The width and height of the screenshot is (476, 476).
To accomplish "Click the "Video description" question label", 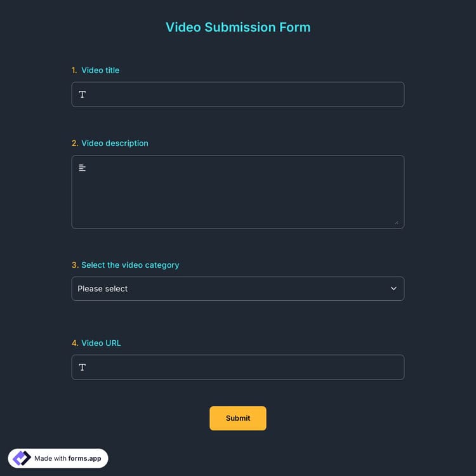I will [x=115, y=143].
